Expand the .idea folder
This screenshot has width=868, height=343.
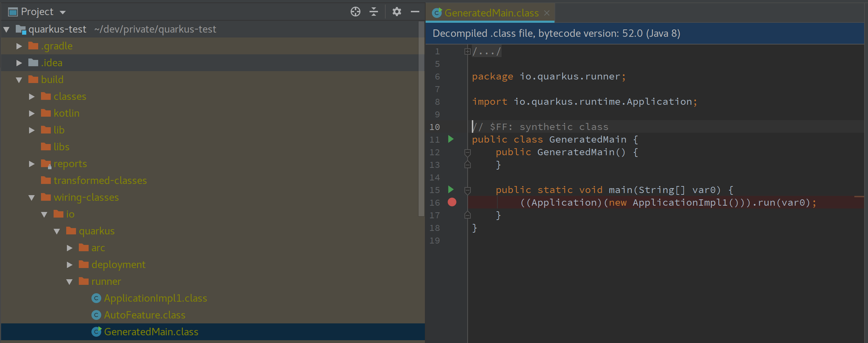tap(19, 63)
